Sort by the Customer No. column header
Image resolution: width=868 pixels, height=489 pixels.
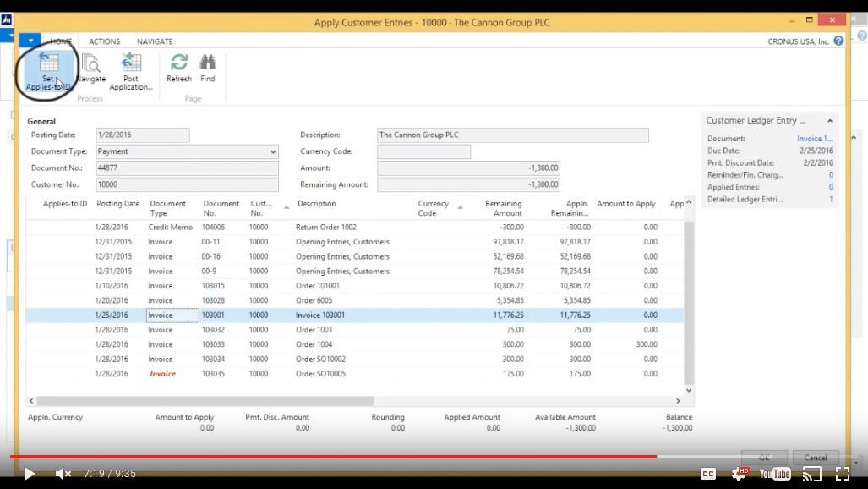pyautogui.click(x=257, y=208)
